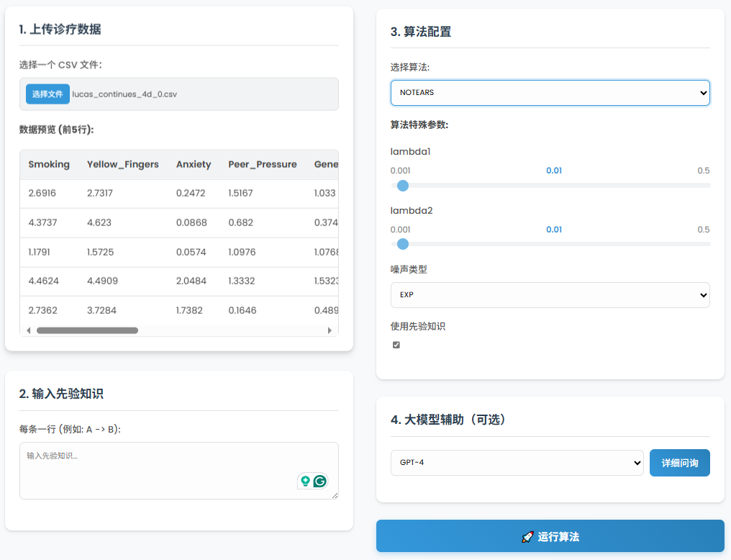Image resolution: width=731 pixels, height=560 pixels.
Task: Open the 选择算法 dropdown showing NOTEARS
Action: (550, 93)
